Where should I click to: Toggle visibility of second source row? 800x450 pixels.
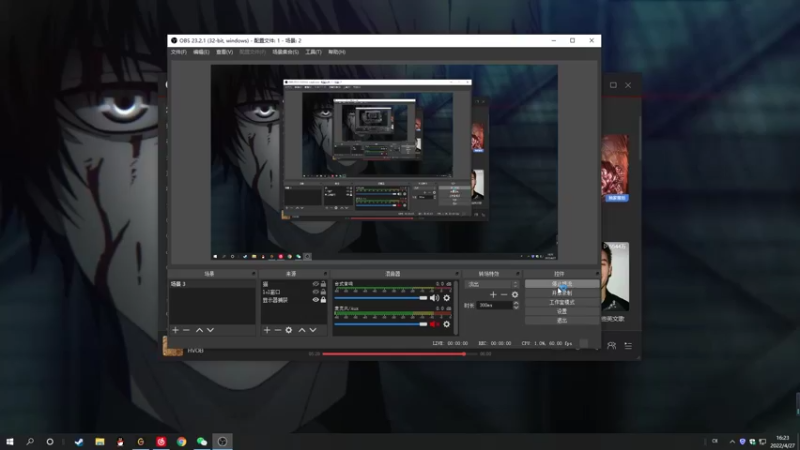coord(315,292)
